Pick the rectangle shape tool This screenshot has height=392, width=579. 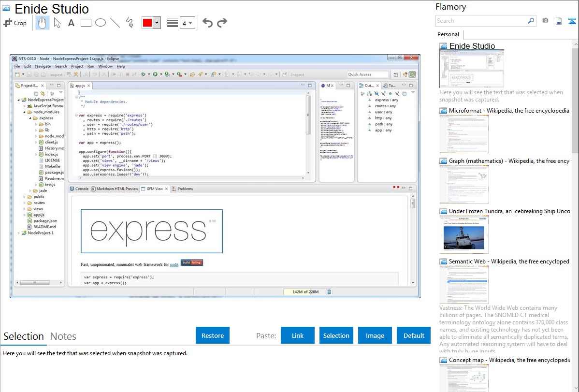pos(86,23)
